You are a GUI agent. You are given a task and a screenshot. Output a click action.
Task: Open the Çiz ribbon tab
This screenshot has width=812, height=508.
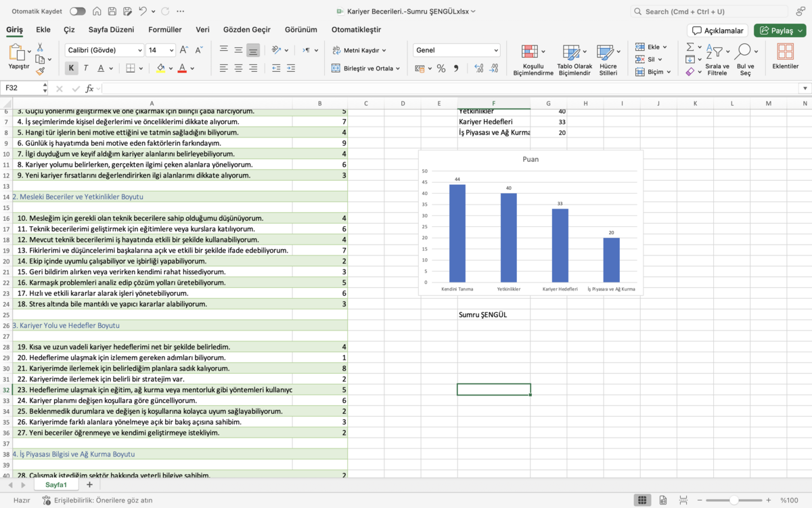coord(69,30)
